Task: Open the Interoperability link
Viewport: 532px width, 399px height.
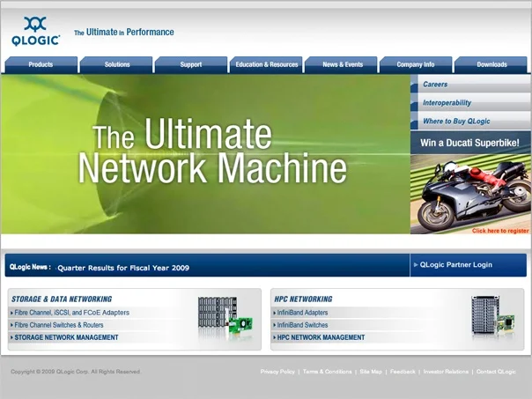Action: [447, 102]
